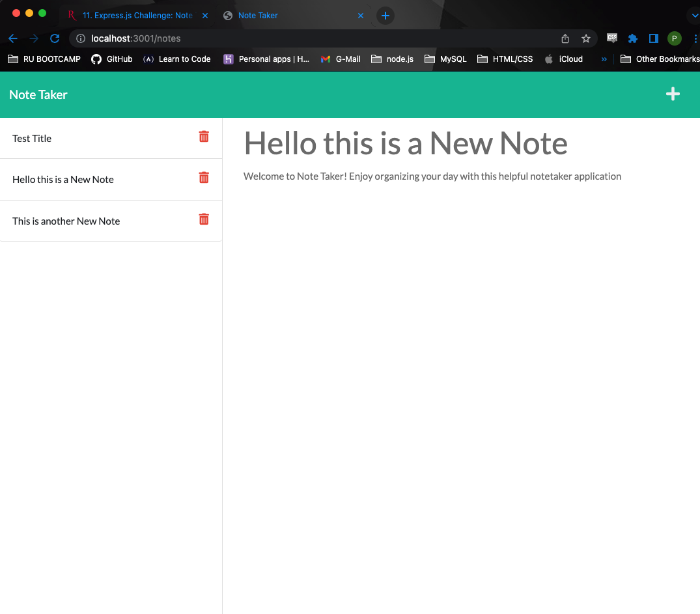Close the Express.js Challenge tab
The width and height of the screenshot is (700, 614).
click(x=205, y=16)
